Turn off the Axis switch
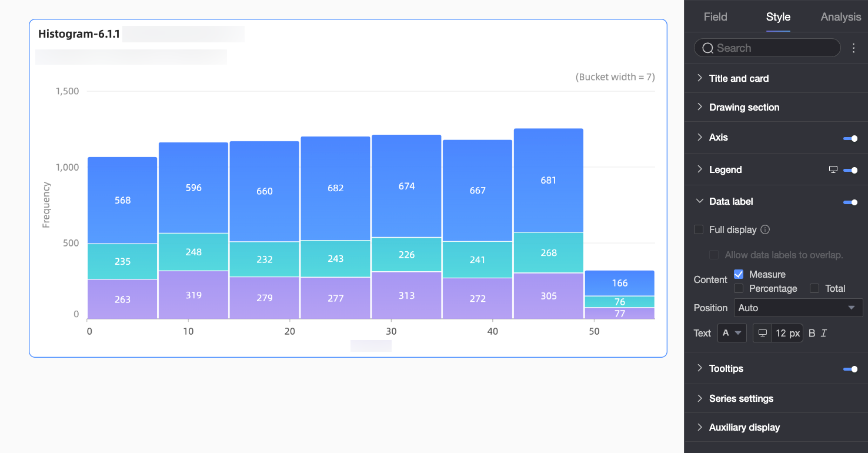 [x=850, y=138]
